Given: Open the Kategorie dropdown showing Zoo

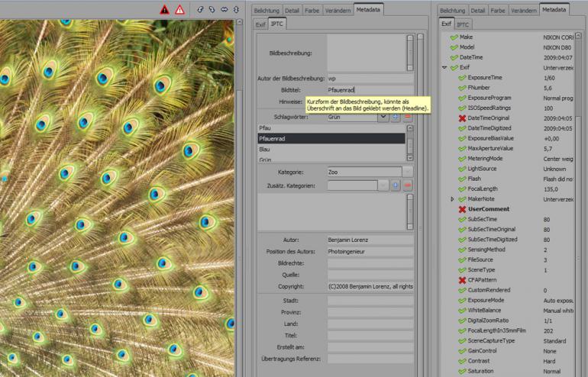Looking at the screenshot, I should 407,172.
